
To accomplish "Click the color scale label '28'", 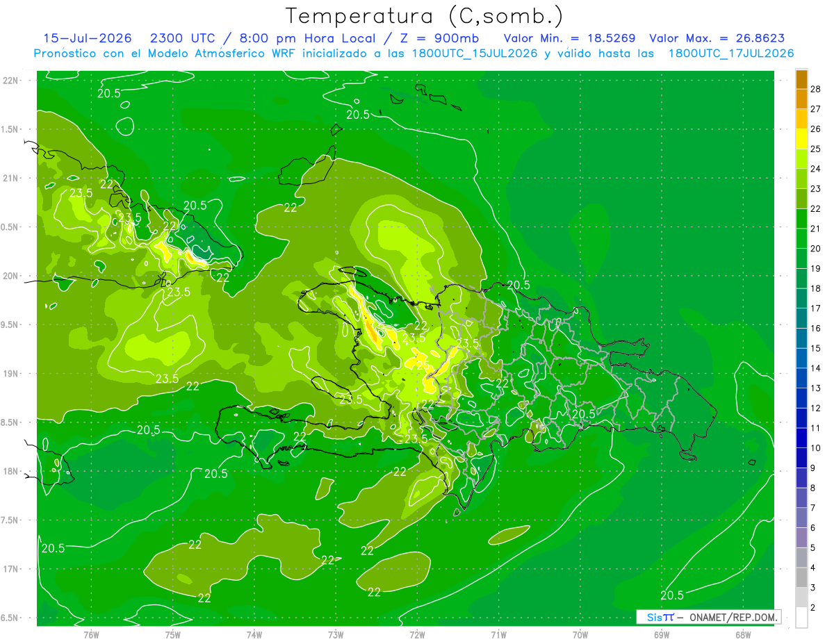I will tap(815, 89).
